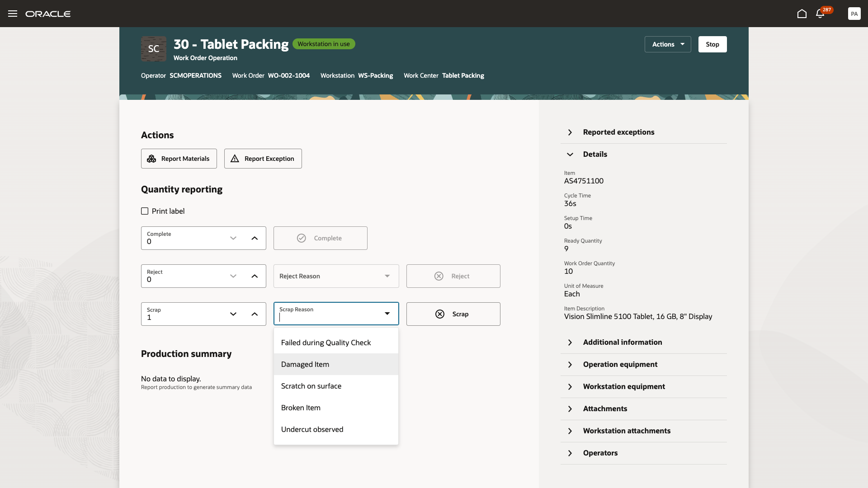The height and width of the screenshot is (488, 868).
Task: Expand the Reported exceptions section
Action: click(570, 132)
